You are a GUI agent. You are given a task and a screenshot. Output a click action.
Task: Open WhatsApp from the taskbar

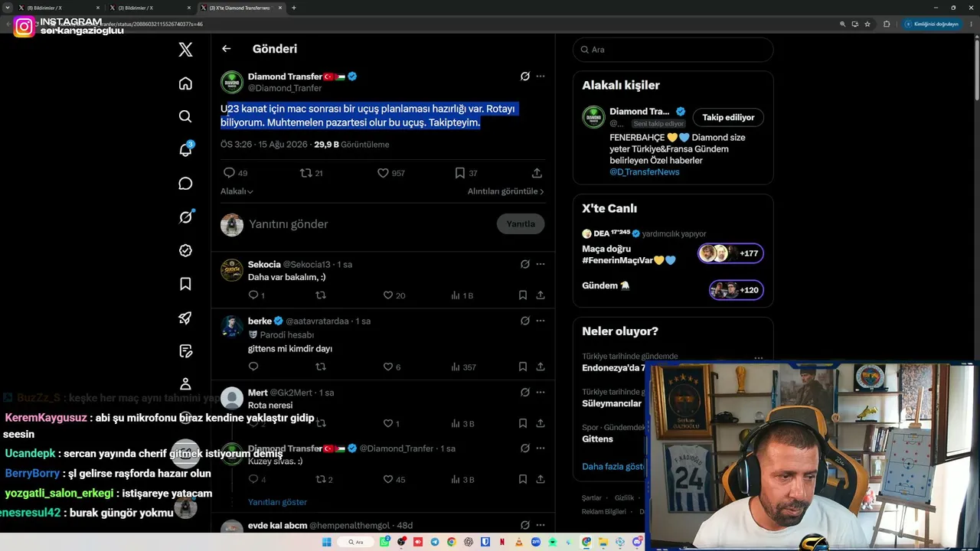click(x=384, y=542)
